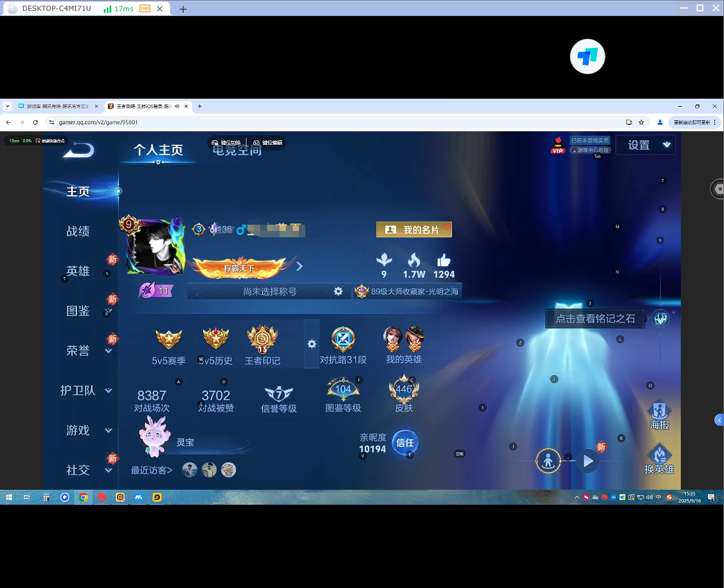Open the 信誉等级 credit icon
Screen dimensions: 724x588
278,394
